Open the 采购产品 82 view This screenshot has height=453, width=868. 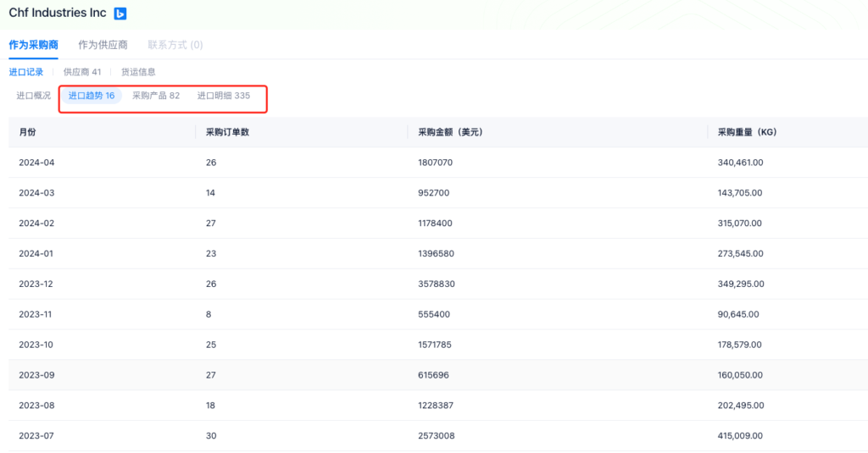click(156, 96)
